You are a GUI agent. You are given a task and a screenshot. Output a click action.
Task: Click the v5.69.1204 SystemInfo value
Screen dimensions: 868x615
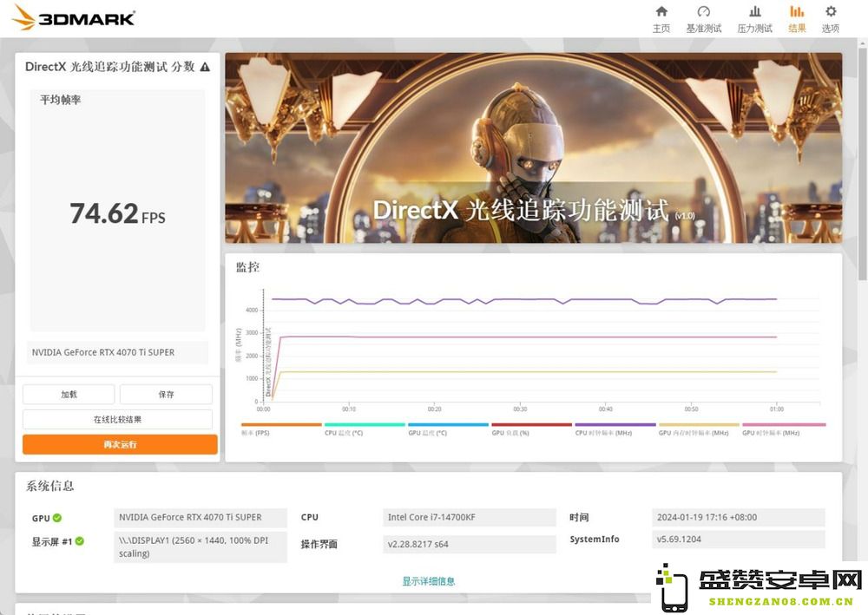(739, 540)
